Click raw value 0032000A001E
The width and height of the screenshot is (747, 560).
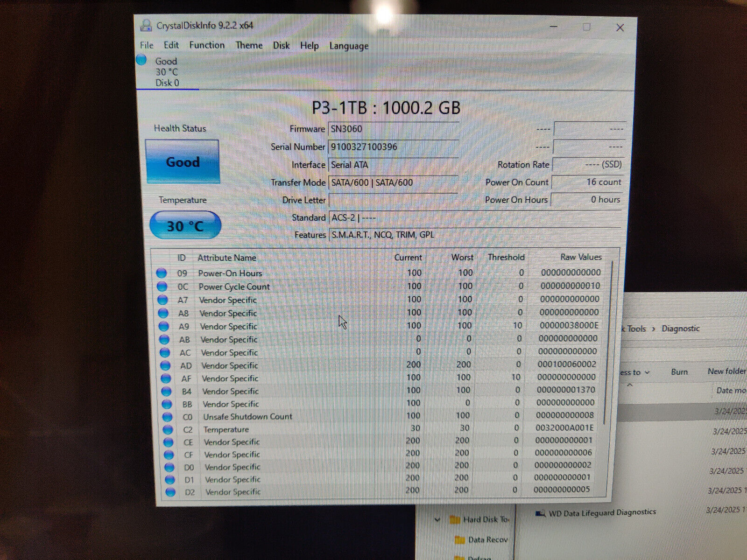coord(564,427)
